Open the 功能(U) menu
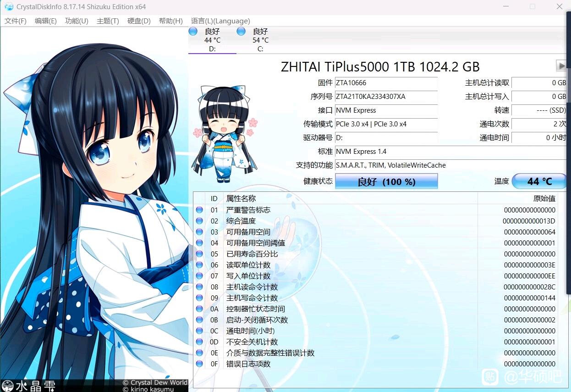The height and width of the screenshot is (392, 571). point(77,21)
